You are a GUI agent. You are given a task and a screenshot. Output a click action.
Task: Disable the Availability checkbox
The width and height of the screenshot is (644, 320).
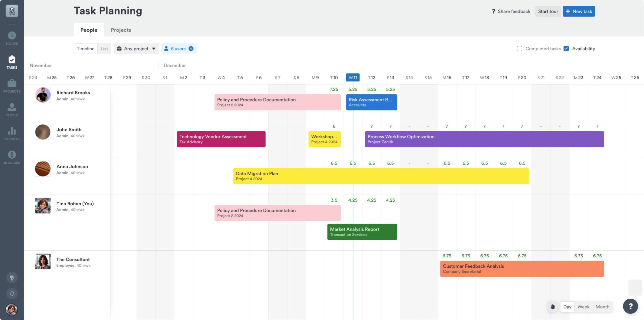pos(566,49)
